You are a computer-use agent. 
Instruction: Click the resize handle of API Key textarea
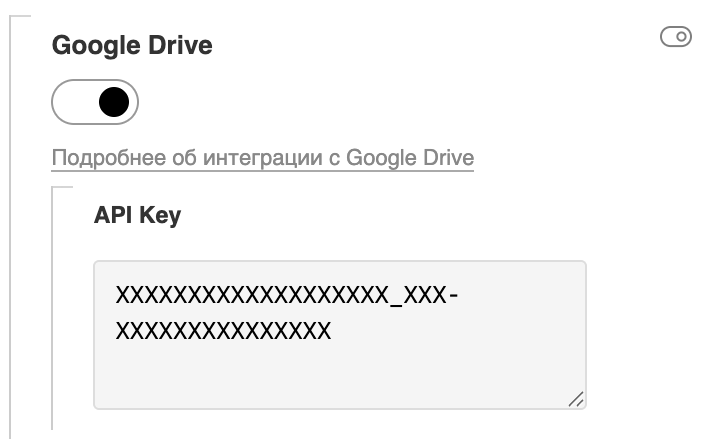(576, 399)
